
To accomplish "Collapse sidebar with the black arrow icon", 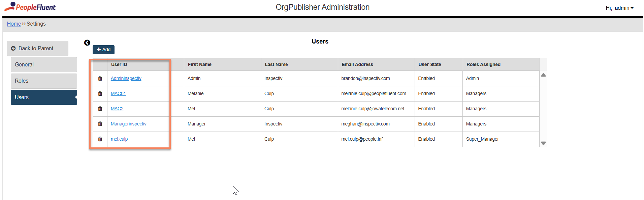I will click(87, 42).
